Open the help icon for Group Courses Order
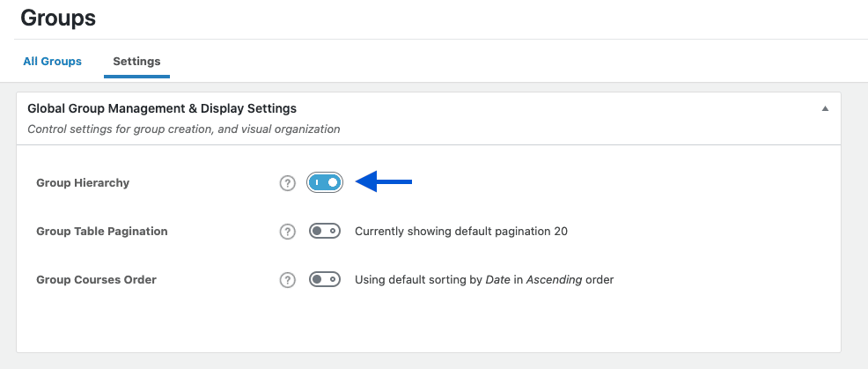 pyautogui.click(x=287, y=280)
